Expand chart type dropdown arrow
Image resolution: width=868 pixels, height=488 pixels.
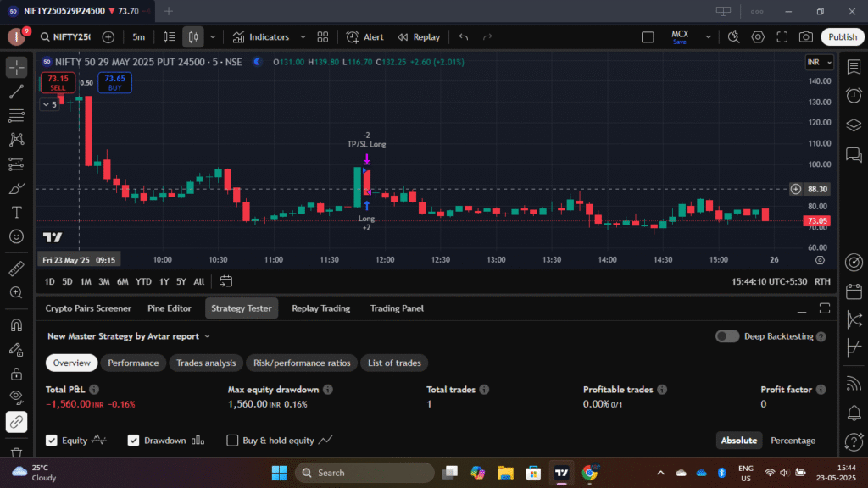click(x=213, y=37)
